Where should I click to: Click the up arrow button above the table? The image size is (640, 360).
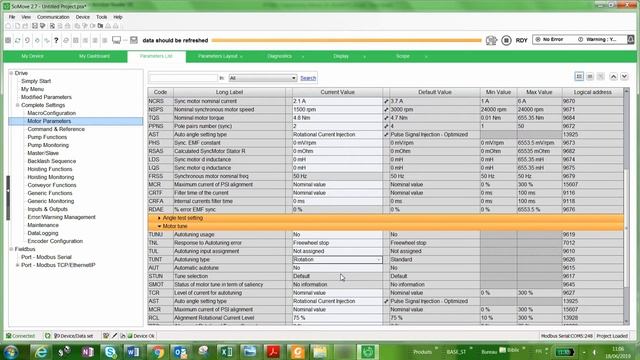[613, 76]
